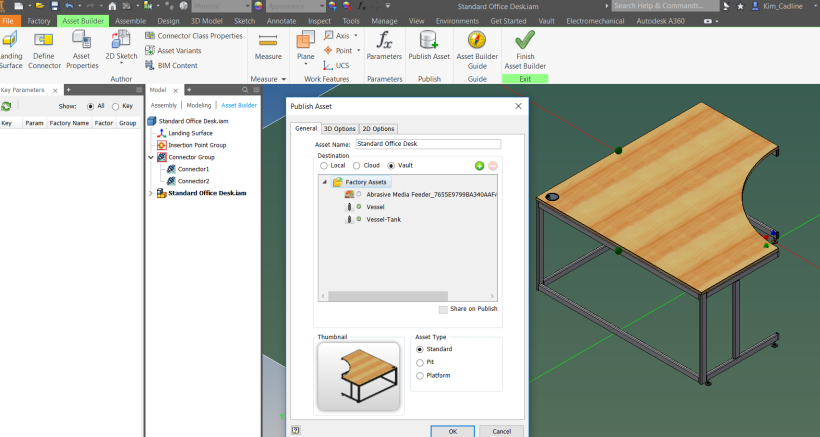820x437 pixels.
Task: Open the 3D Options dialog tab
Action: [339, 129]
